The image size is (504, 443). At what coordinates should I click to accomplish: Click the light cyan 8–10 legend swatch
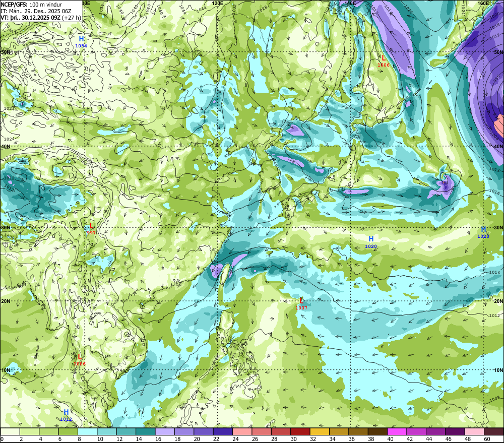click(87, 431)
